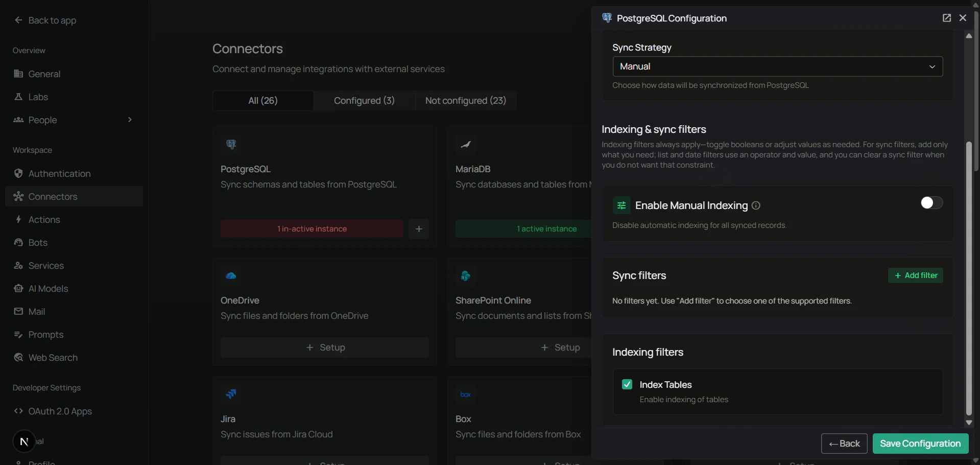This screenshot has width=980, height=465.
Task: Click the SharePoint Online card icon
Action: pyautogui.click(x=466, y=276)
